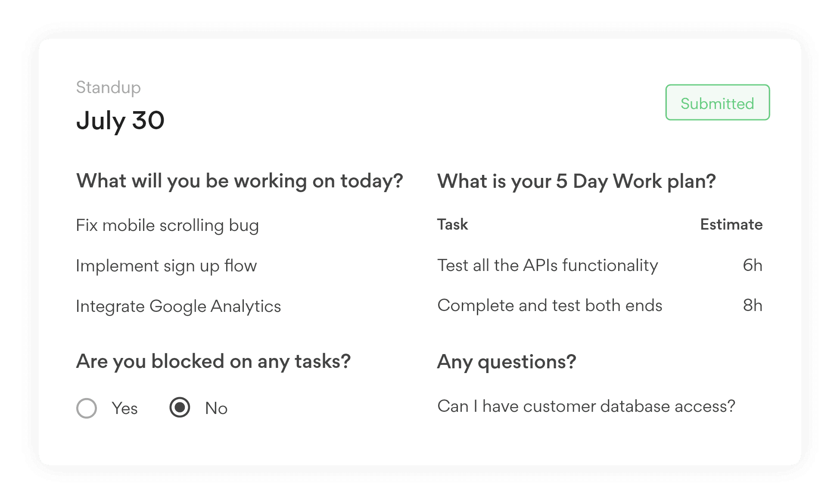Select the Fix mobile scrolling bug task
Viewport: 840px width, 504px height.
(x=167, y=225)
